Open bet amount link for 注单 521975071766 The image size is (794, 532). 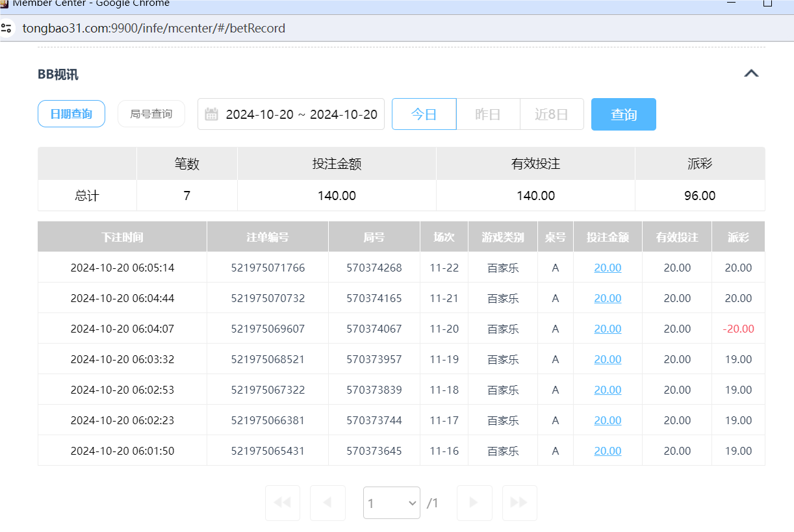pyautogui.click(x=608, y=267)
